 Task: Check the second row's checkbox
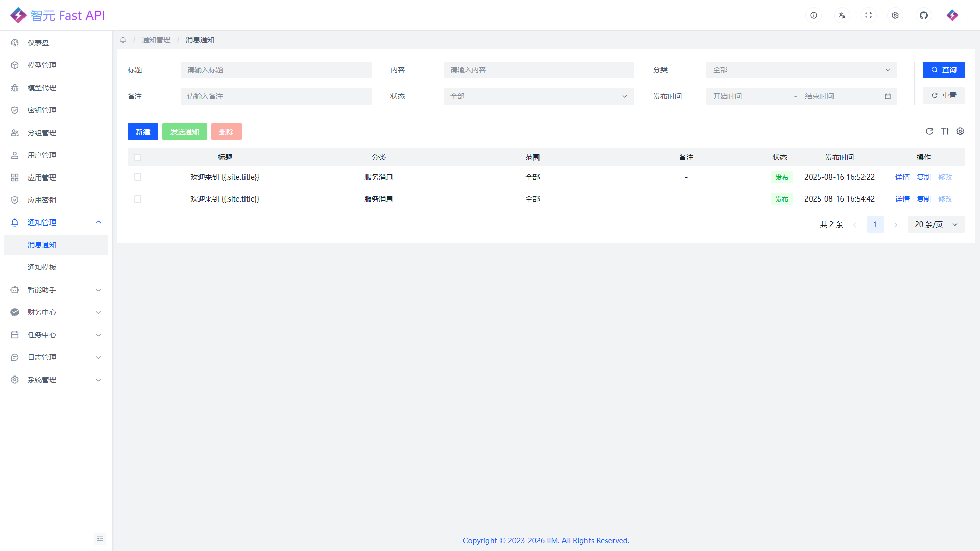[138, 199]
